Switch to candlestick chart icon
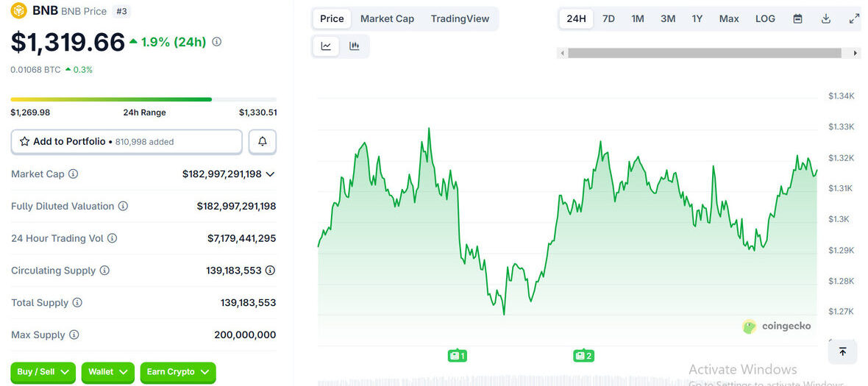868x386 pixels. (x=355, y=46)
